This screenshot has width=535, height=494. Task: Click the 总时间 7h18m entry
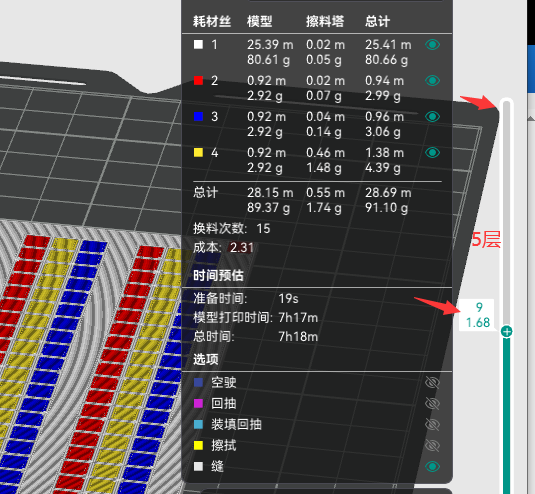pyautogui.click(x=256, y=337)
